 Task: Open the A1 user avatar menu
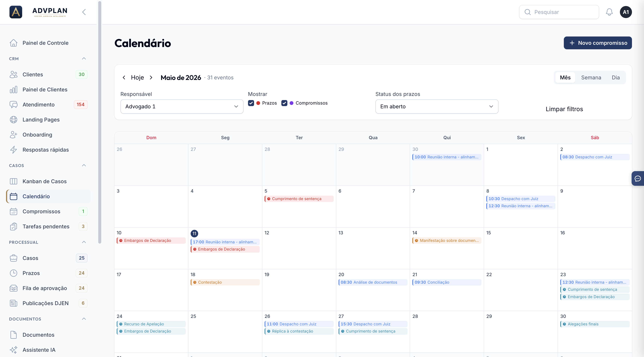tap(626, 12)
